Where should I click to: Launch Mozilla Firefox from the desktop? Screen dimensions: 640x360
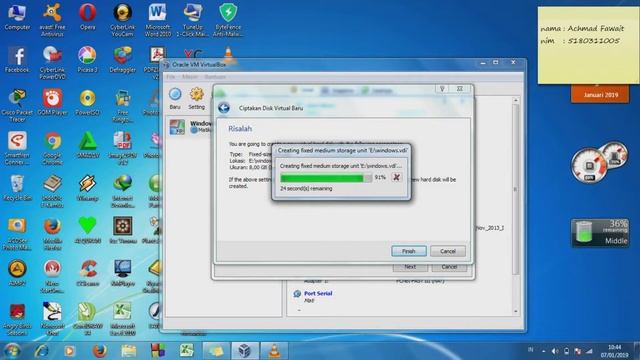click(52, 234)
